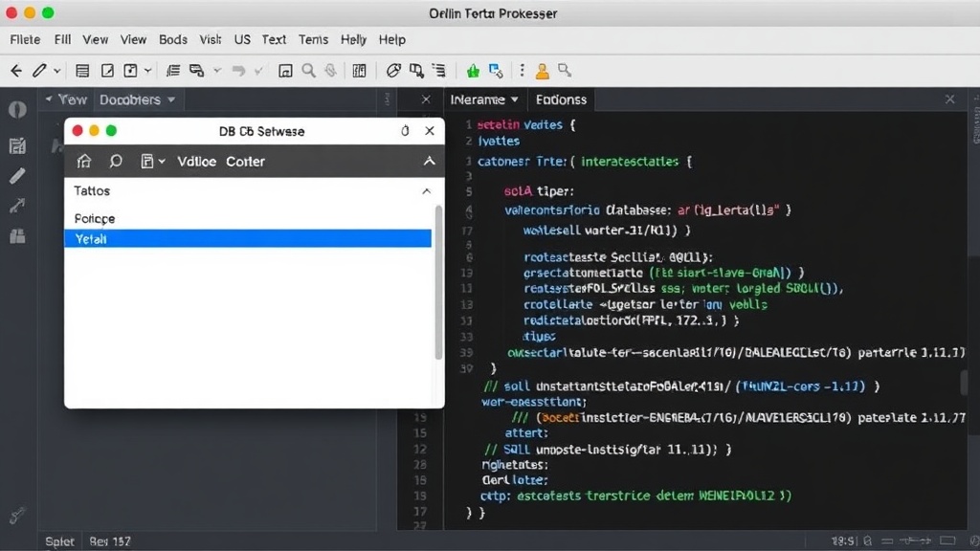This screenshot has width=980, height=551.
Task: Open the three-dot overflow menu in toolbar
Action: [x=522, y=71]
